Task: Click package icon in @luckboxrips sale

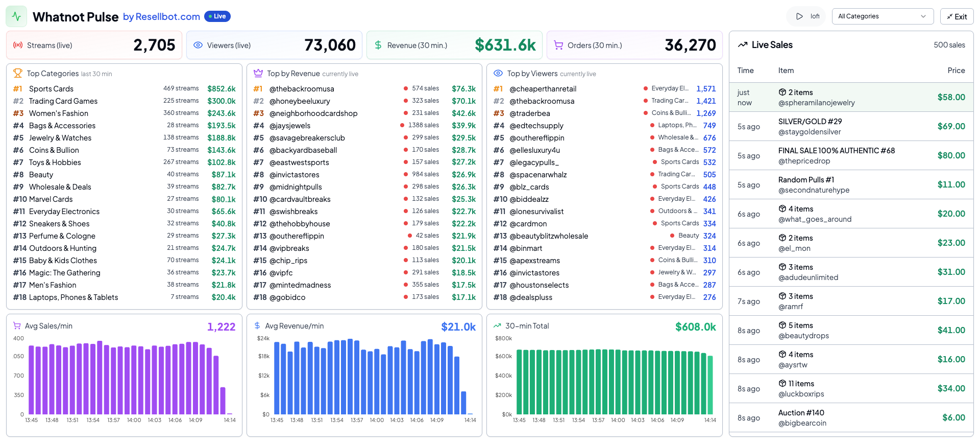Action: pyautogui.click(x=782, y=383)
